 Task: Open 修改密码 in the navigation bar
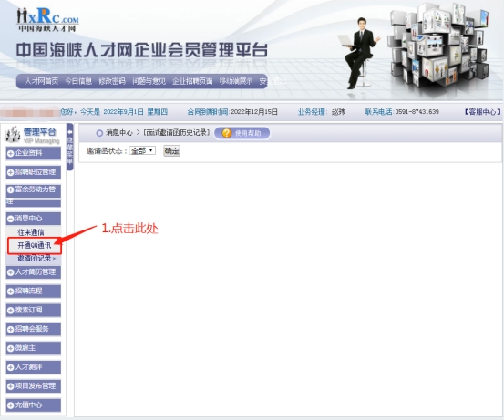pos(112,81)
